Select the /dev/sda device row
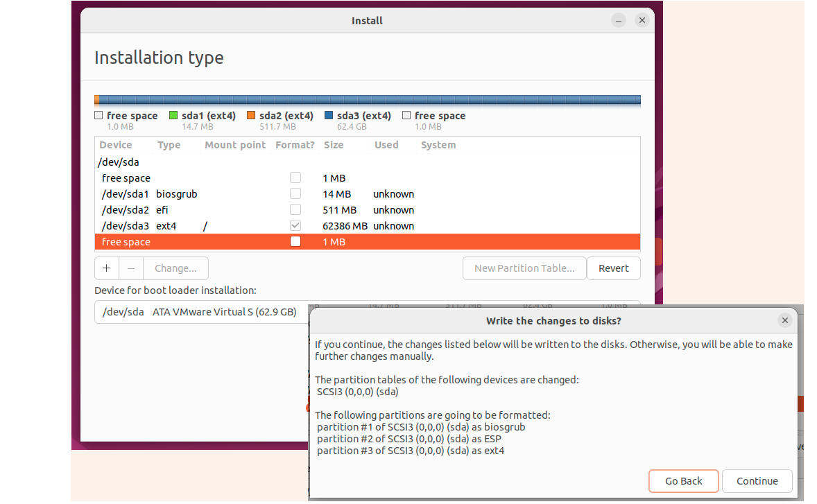Screen dimensions: 817x504 (368, 162)
